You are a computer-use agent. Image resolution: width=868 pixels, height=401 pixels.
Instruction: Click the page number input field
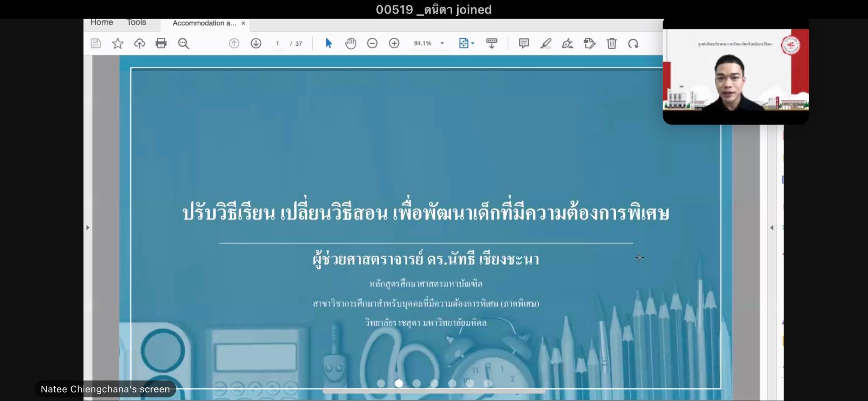(x=278, y=43)
